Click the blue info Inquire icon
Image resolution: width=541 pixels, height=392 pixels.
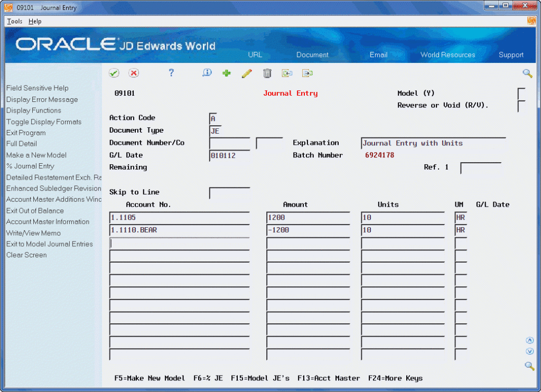(x=207, y=73)
